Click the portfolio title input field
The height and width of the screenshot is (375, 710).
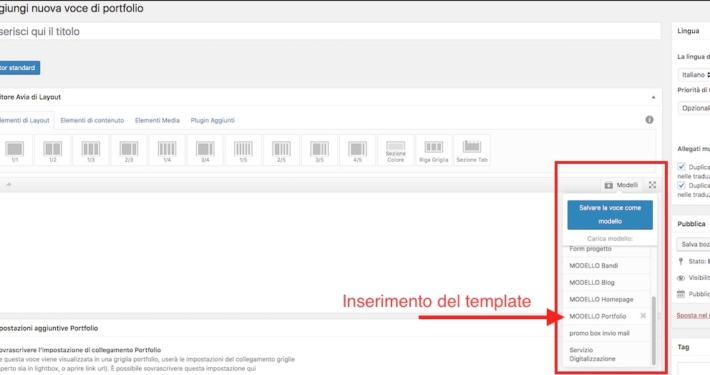pyautogui.click(x=330, y=32)
